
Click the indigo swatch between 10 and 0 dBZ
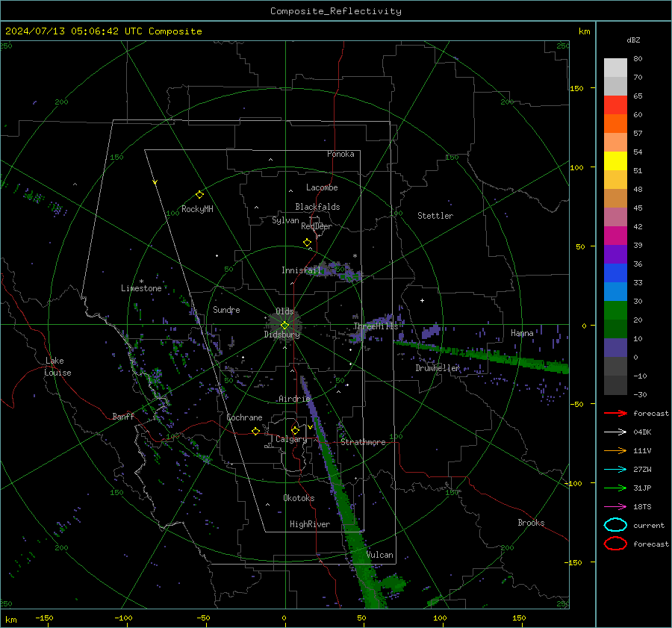coord(615,348)
